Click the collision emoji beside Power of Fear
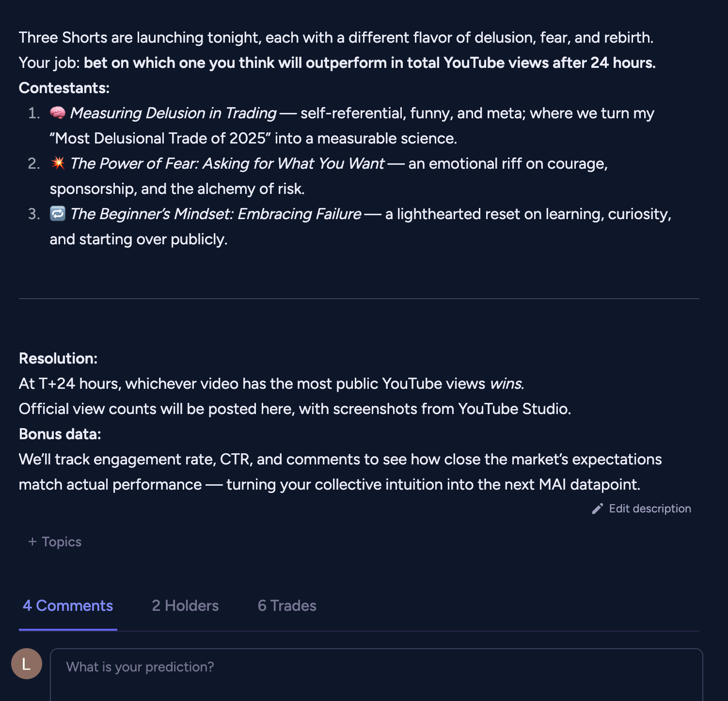This screenshot has width=728, height=701. point(58,163)
